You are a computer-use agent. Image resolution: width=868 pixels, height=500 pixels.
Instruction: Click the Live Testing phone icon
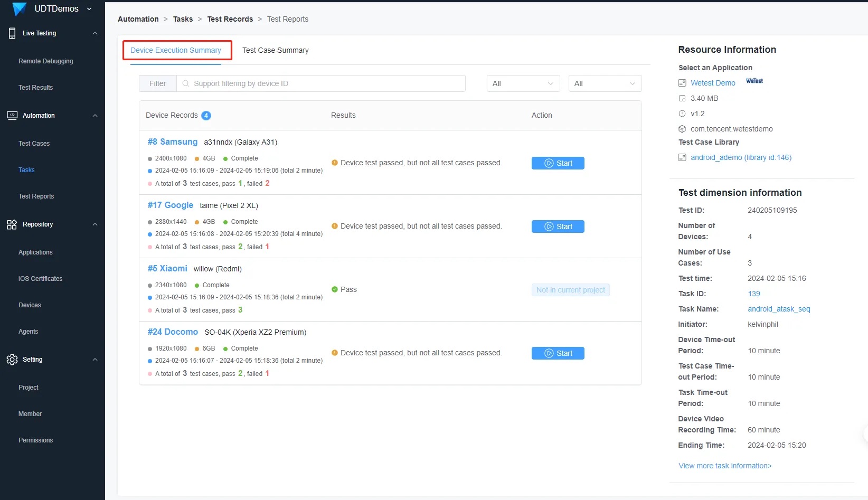coord(12,33)
